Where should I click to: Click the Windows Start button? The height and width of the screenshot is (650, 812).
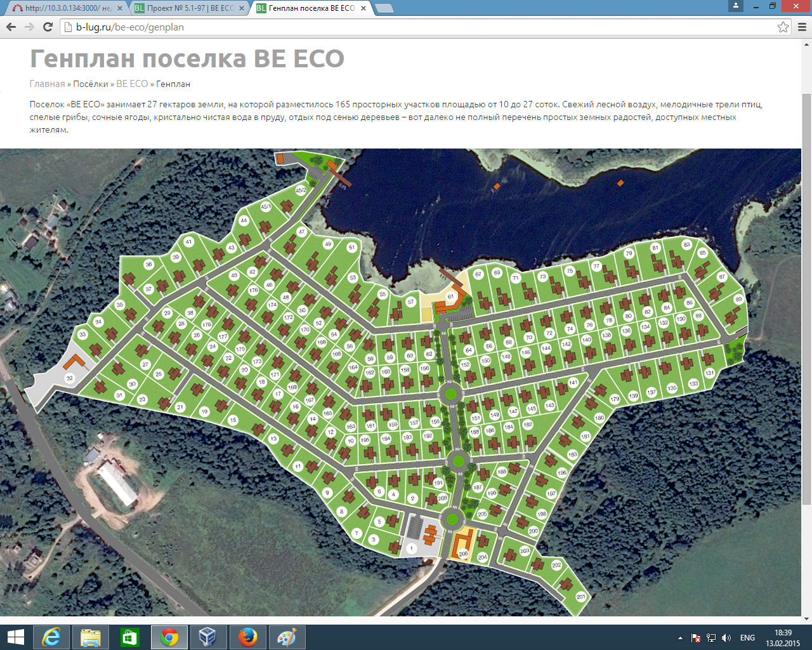point(15,637)
